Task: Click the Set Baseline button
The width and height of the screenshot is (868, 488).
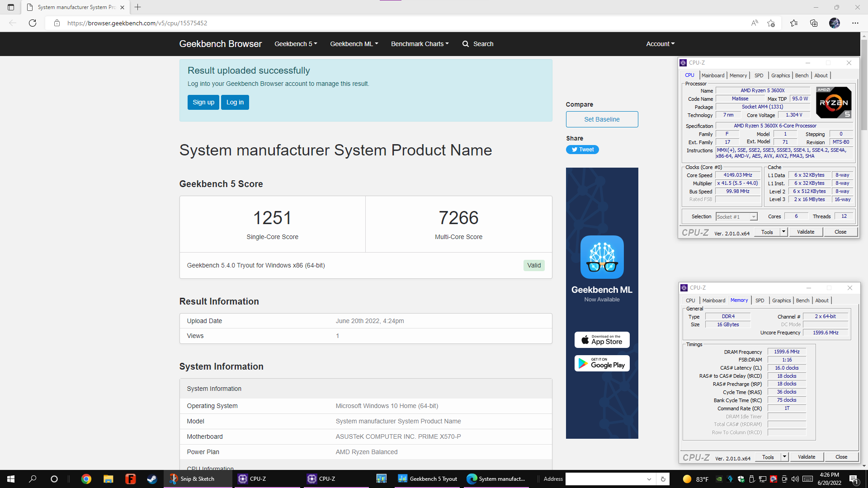Action: coord(602,119)
